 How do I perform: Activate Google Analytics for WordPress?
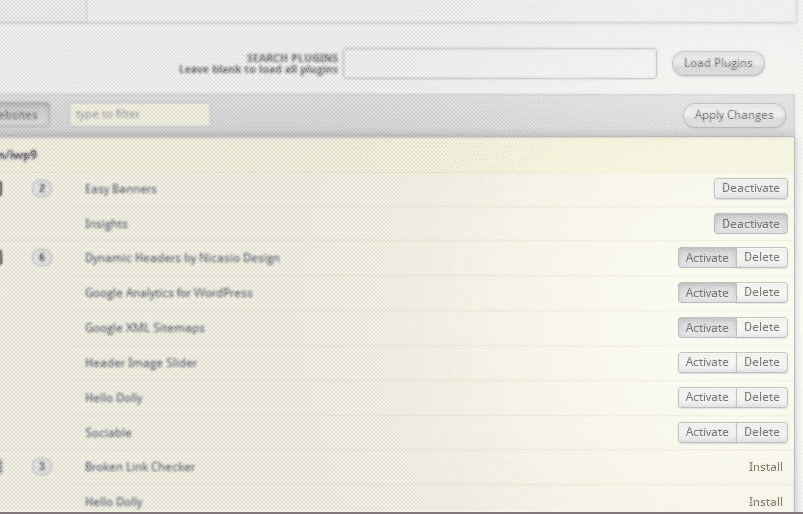tap(707, 292)
